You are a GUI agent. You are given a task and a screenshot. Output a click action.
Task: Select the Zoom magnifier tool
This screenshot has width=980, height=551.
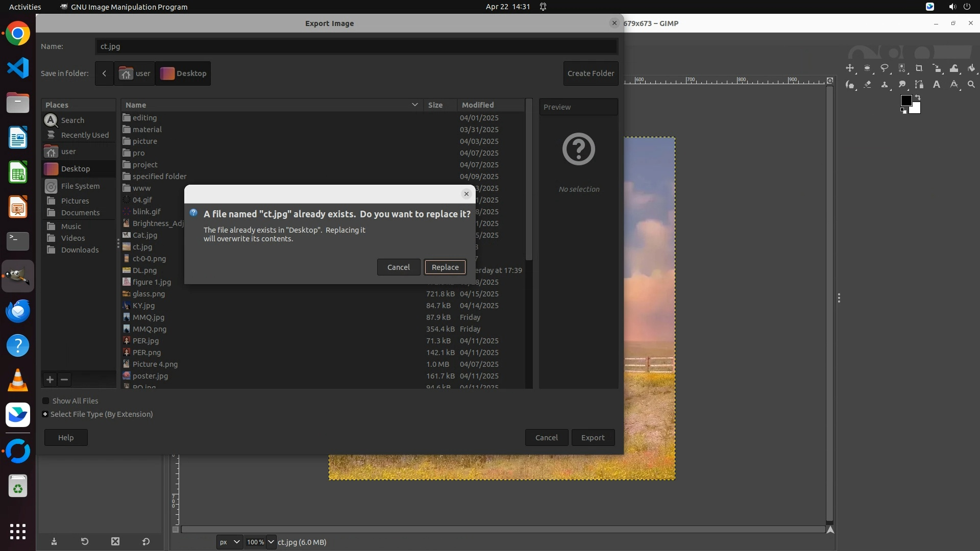[971, 85]
